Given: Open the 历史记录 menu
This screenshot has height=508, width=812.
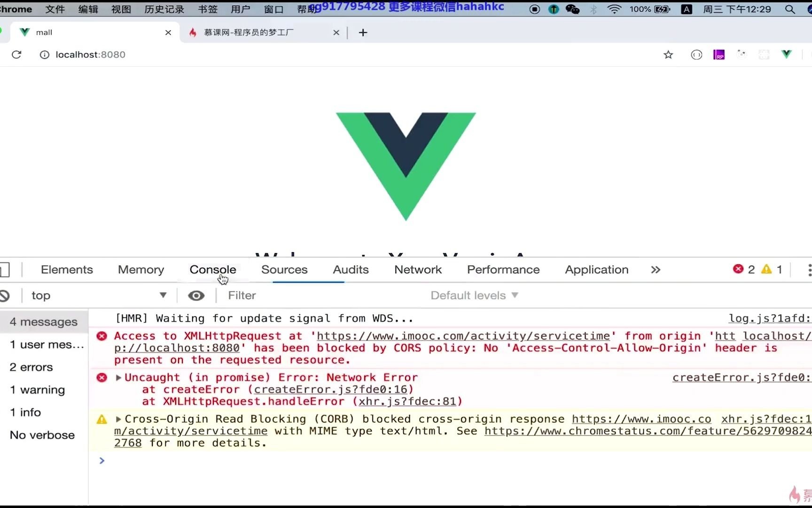Looking at the screenshot, I should (164, 9).
